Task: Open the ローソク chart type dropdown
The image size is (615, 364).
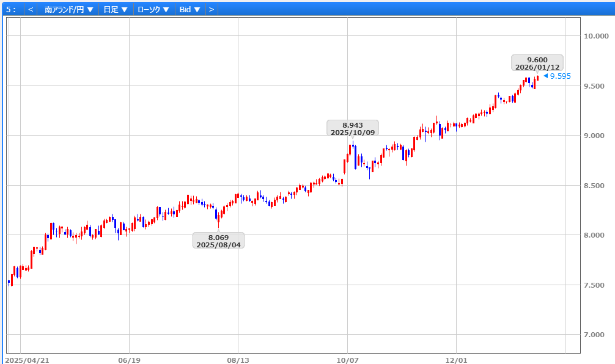Action: click(x=153, y=10)
